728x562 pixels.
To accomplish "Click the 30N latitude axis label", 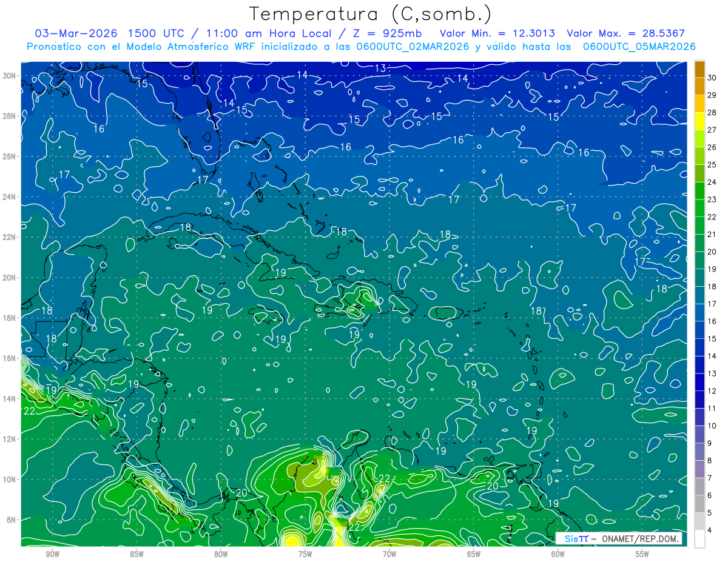I will (9, 76).
